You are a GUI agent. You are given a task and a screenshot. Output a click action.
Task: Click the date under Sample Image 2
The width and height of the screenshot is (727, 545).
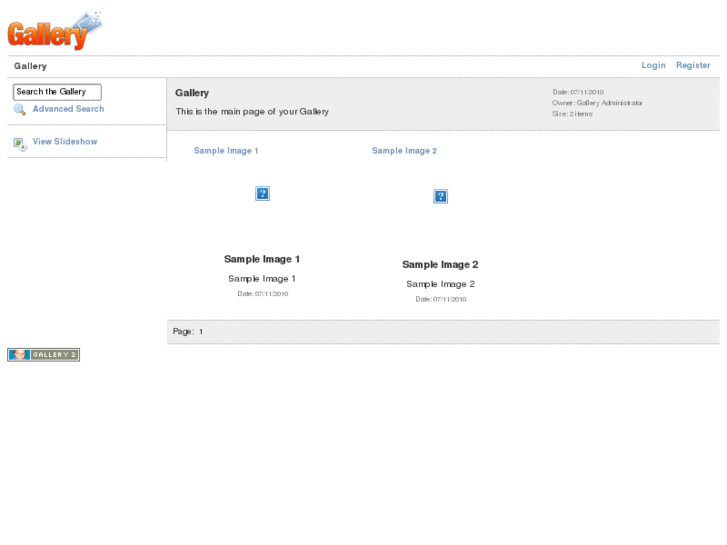click(441, 299)
